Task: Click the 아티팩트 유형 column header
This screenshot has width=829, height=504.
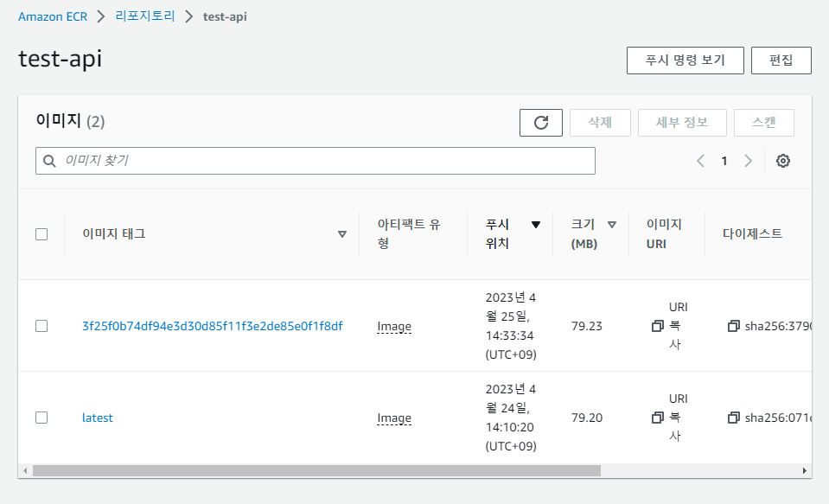Action: tap(409, 233)
